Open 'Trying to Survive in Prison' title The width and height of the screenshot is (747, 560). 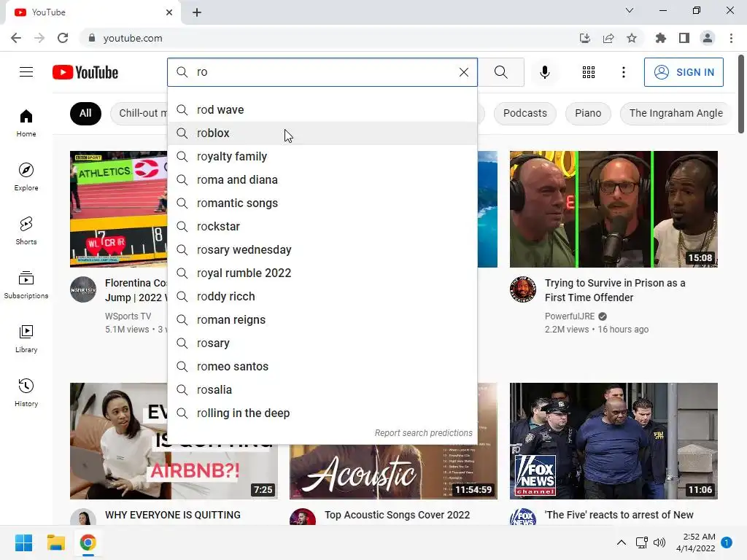[x=615, y=290]
